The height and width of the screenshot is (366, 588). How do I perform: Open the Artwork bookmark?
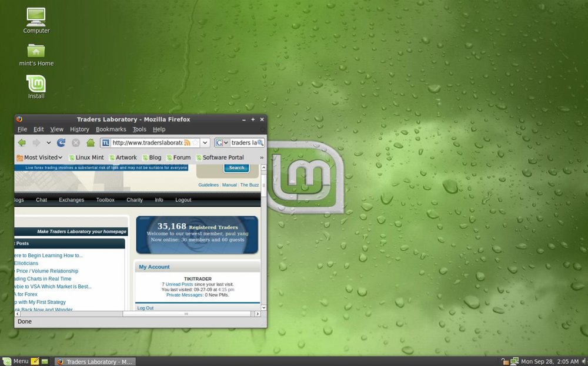[x=123, y=157]
